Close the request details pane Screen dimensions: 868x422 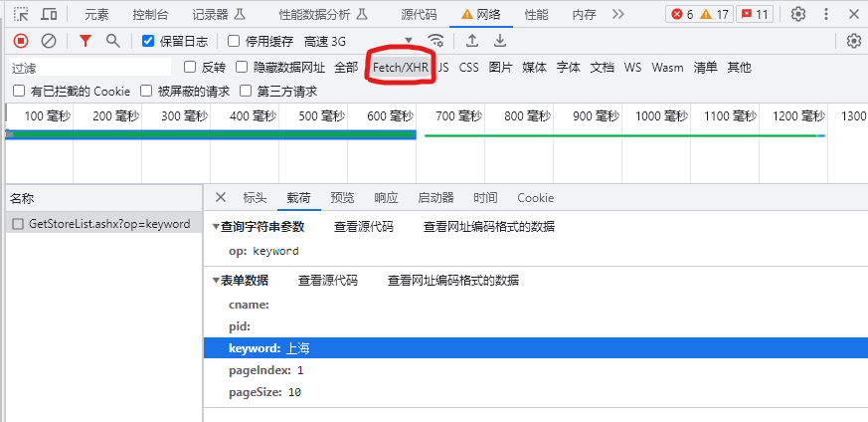[x=221, y=197]
